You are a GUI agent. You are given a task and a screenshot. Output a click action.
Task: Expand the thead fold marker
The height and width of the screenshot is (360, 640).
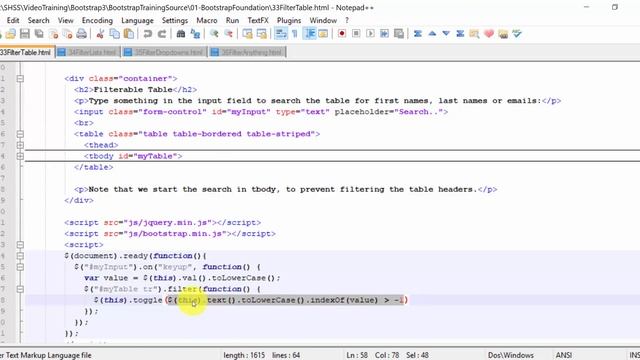(20, 145)
